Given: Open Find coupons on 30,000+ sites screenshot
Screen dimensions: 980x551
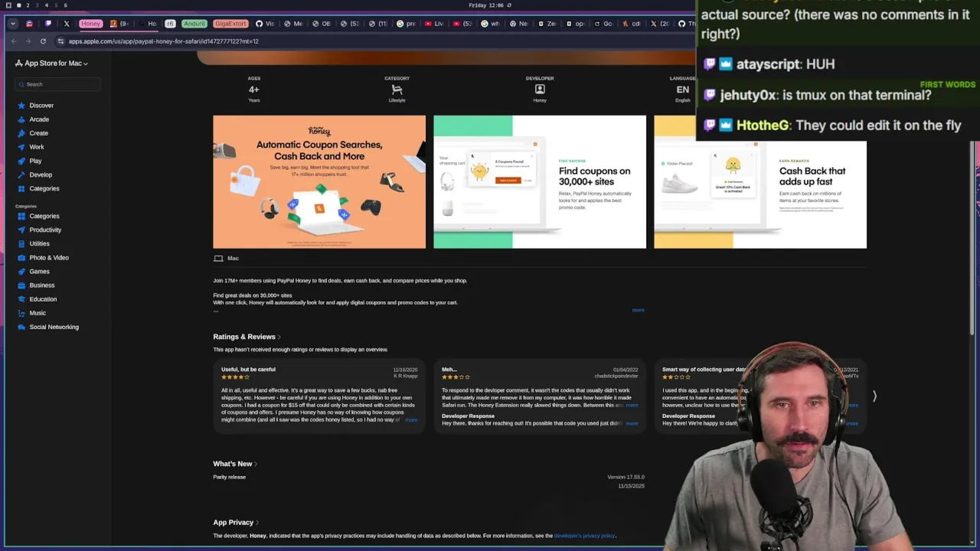Looking at the screenshot, I should (x=540, y=182).
